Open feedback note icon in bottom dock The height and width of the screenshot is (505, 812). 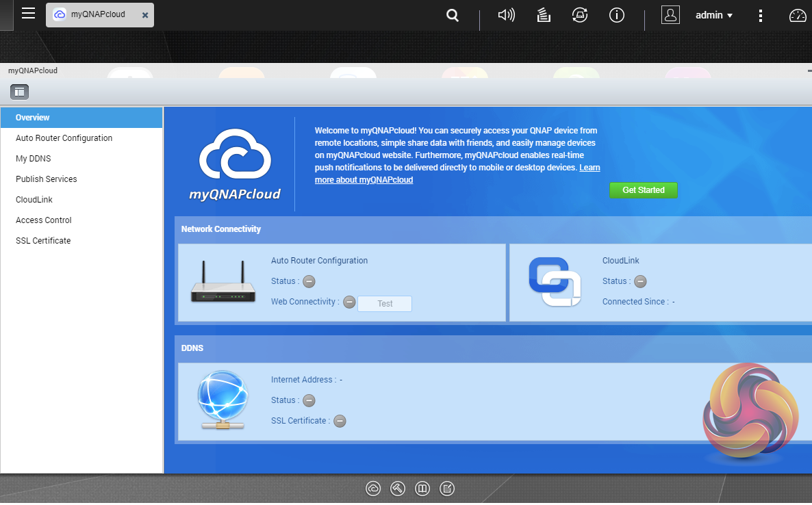[447, 489]
